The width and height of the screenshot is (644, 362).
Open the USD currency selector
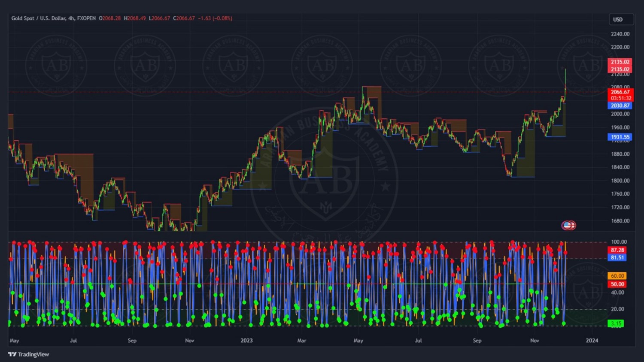pos(621,19)
